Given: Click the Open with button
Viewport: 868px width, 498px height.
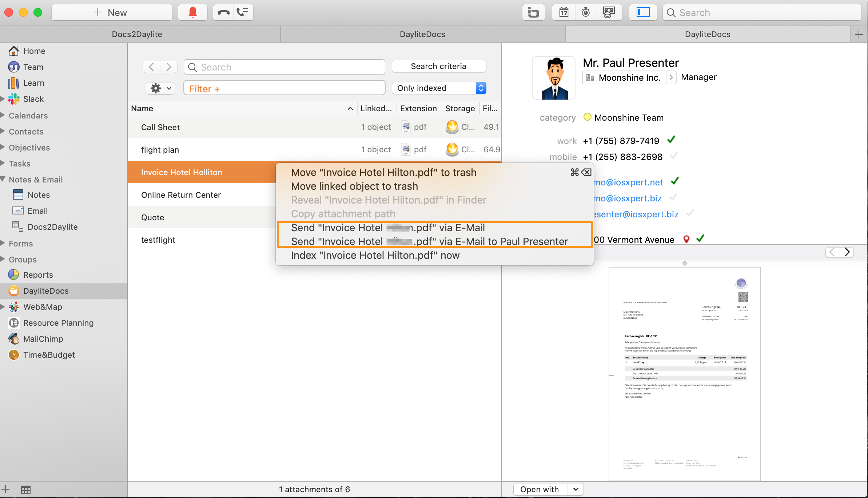Looking at the screenshot, I should tap(540, 489).
